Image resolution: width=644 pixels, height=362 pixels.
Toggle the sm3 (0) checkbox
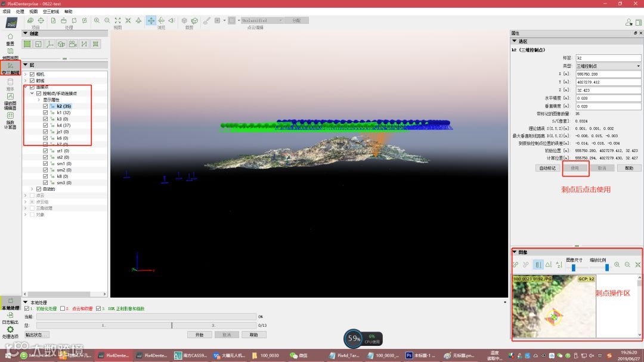pyautogui.click(x=45, y=182)
